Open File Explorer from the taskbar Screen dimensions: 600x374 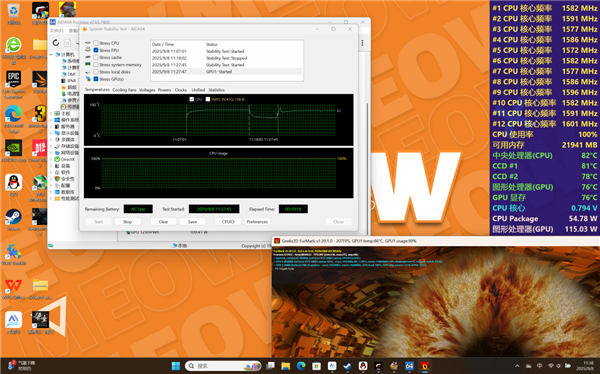(285, 366)
